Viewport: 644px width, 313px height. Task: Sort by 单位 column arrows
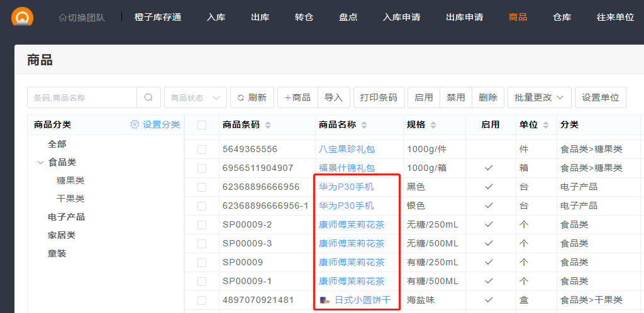(x=545, y=125)
